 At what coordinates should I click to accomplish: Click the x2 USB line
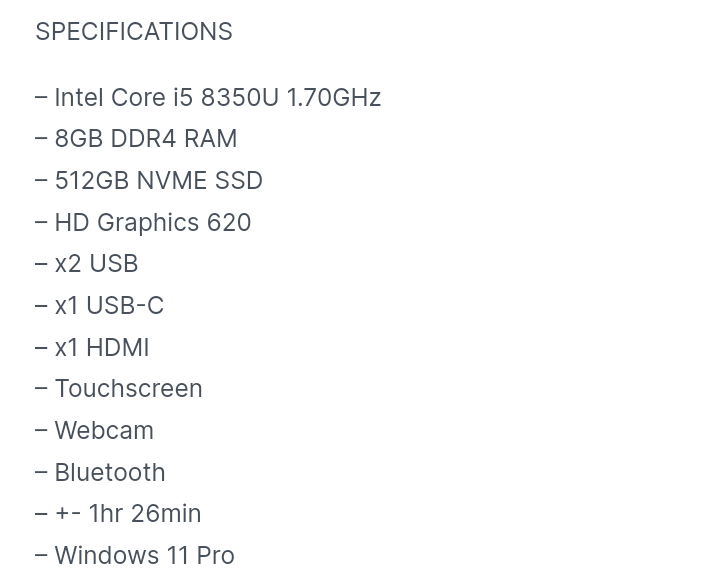[96, 263]
